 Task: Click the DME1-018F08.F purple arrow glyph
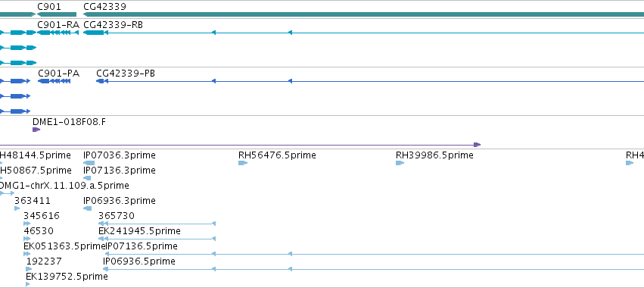tap(36, 130)
